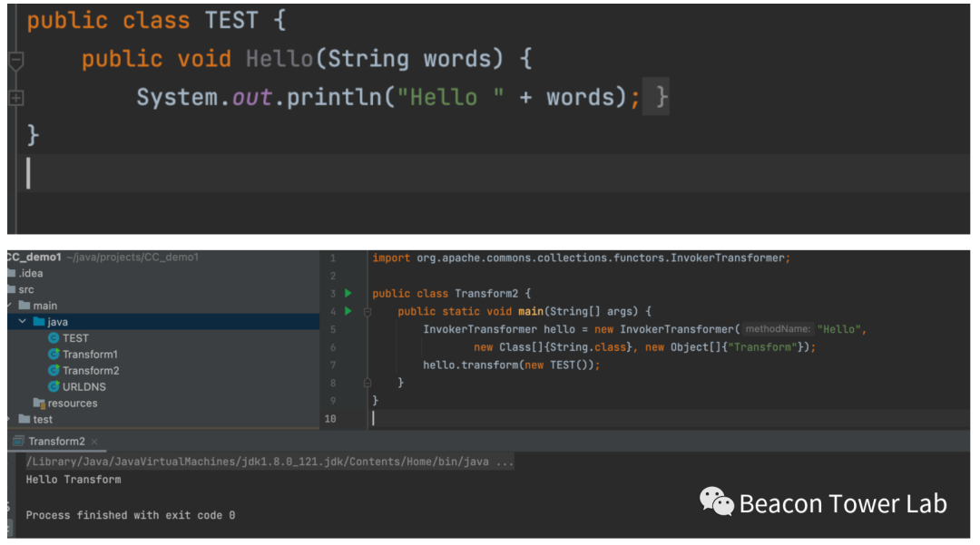The image size is (980, 545).
Task: Collapse the Hello method fold marker
Action: 15,61
